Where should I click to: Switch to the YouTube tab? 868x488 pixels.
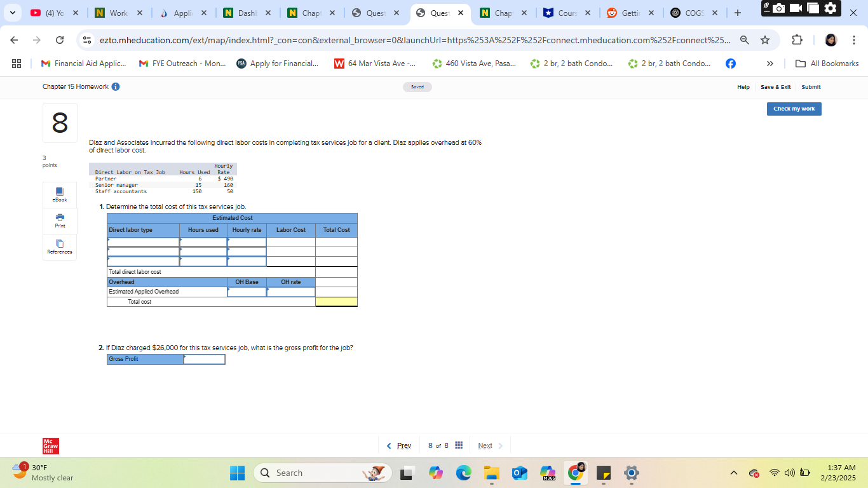pos(53,13)
